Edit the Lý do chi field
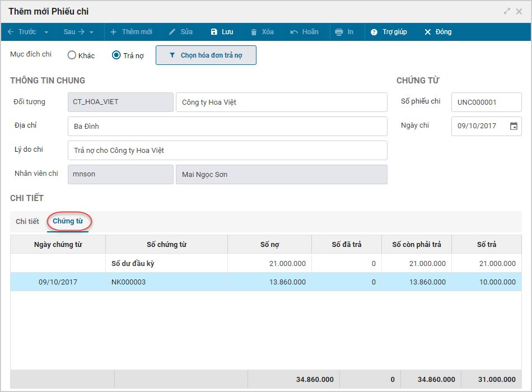 [227, 150]
